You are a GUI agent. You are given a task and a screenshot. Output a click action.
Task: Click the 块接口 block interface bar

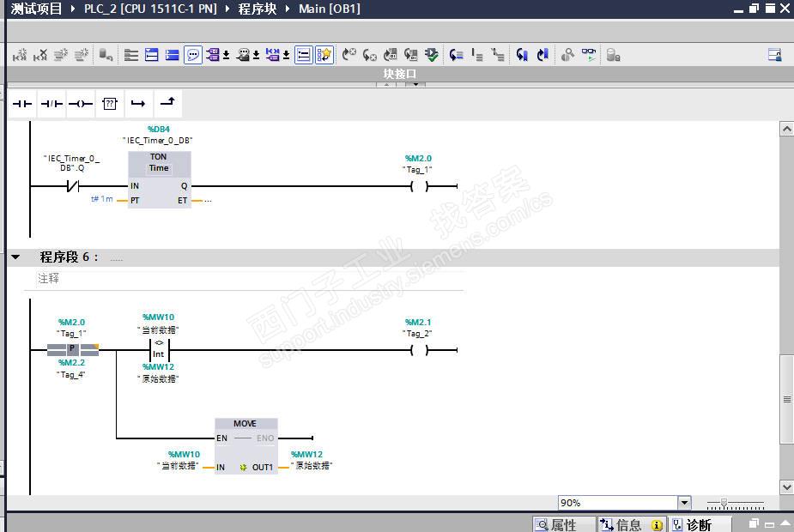pyautogui.click(x=399, y=74)
